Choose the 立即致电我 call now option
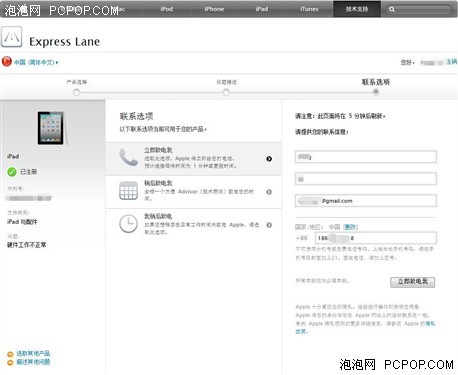 tap(194, 159)
